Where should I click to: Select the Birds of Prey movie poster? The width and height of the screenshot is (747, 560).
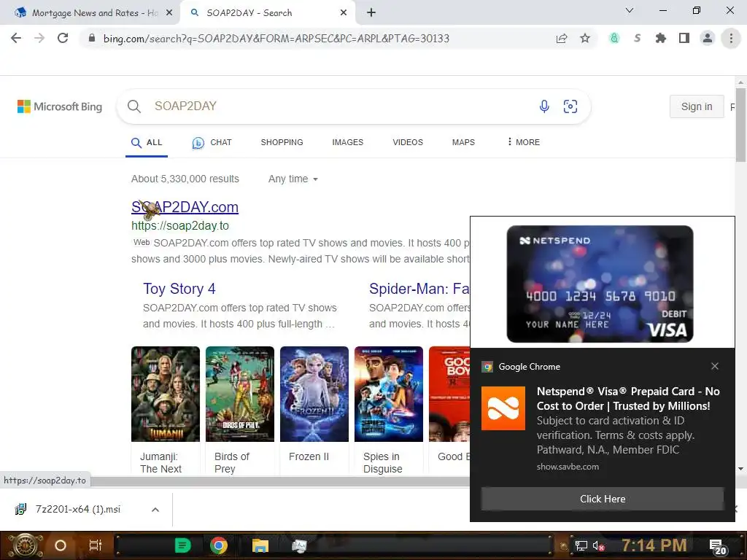pyautogui.click(x=239, y=394)
